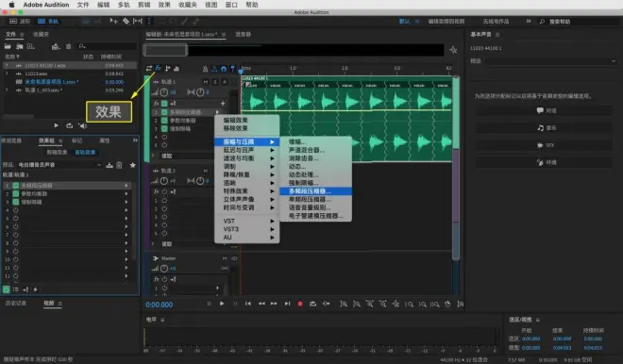
Task: Open arrow on Effects Rack slot 2
Action: click(126, 193)
